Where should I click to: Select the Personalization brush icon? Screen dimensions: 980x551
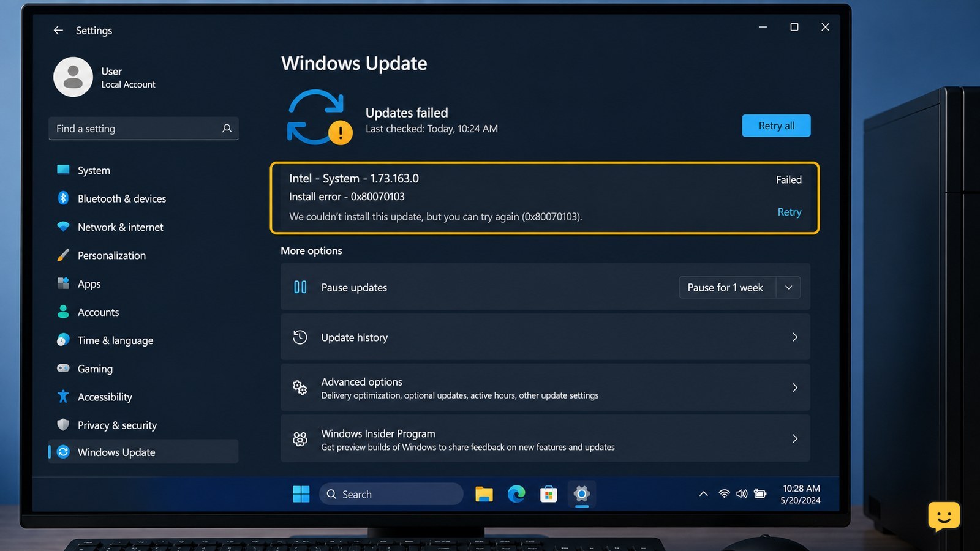(x=63, y=255)
